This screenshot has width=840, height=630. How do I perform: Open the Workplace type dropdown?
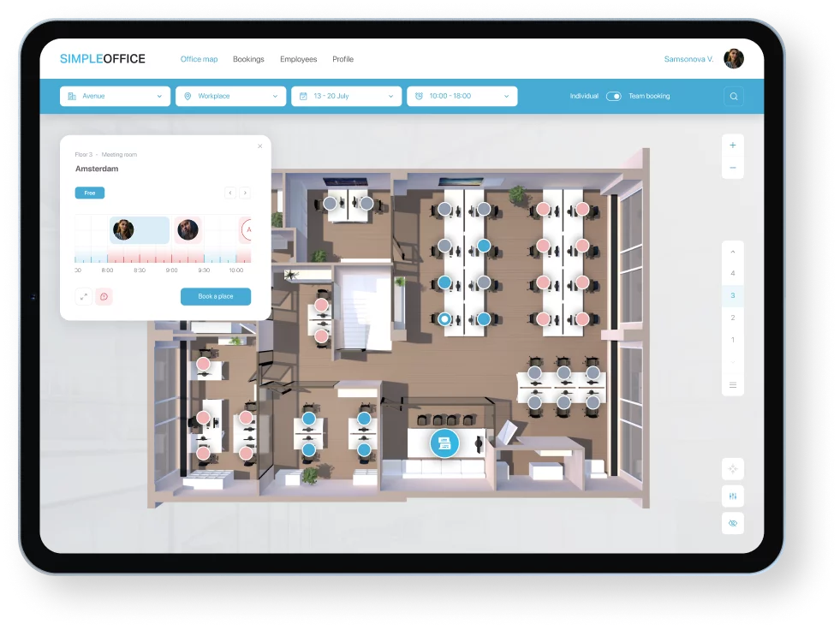[230, 96]
